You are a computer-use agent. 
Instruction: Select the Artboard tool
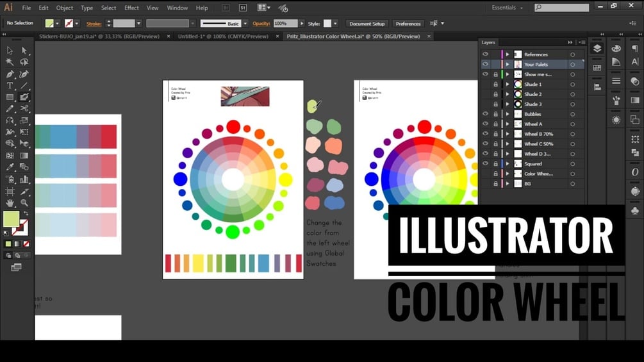tap(10, 192)
